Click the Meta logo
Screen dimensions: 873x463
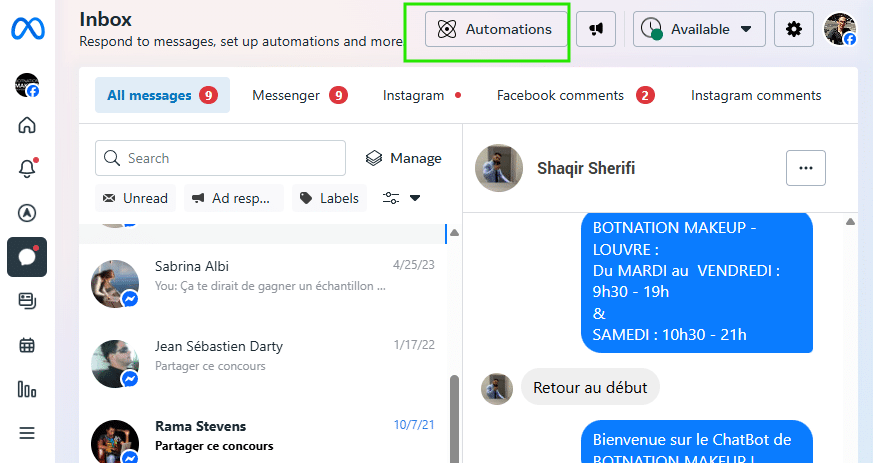coord(27,29)
